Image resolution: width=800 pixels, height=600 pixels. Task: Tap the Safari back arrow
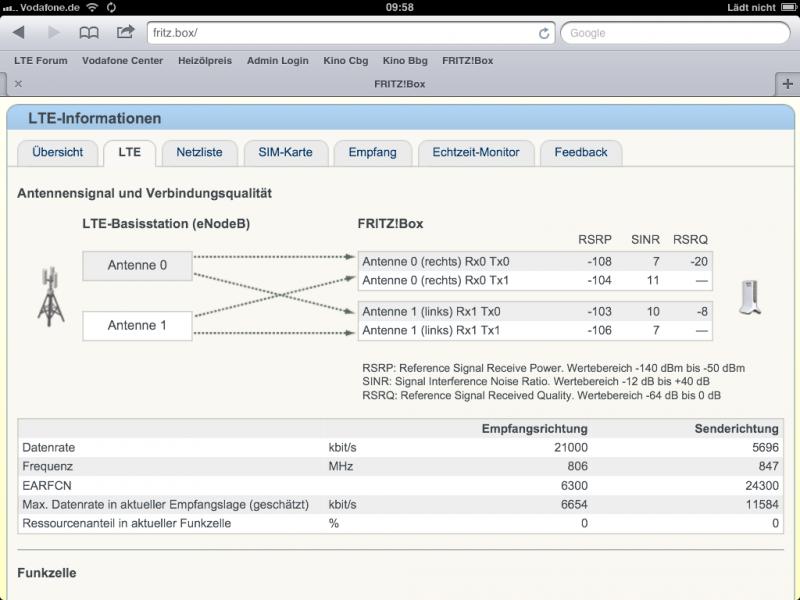[x=19, y=33]
